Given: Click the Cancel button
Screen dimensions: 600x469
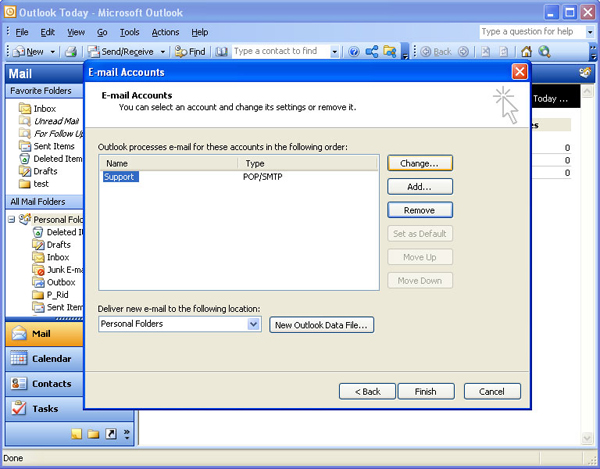Looking at the screenshot, I should point(492,391).
